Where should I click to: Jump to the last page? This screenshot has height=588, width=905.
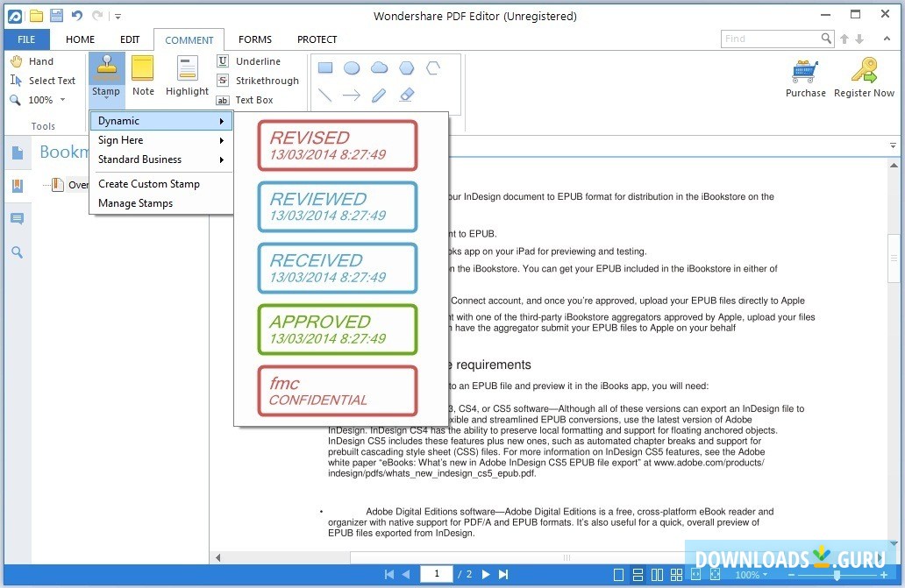coord(503,574)
